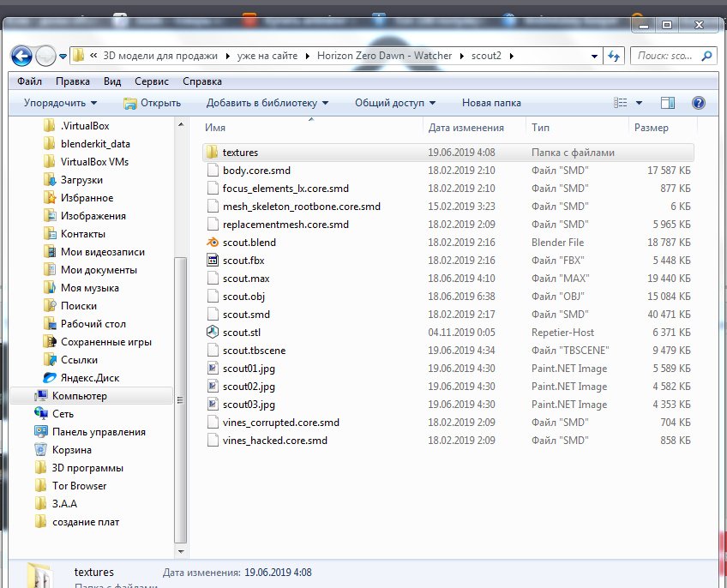727x588 pixels.
Task: Click the refresh button beside address bar
Action: pos(614,56)
